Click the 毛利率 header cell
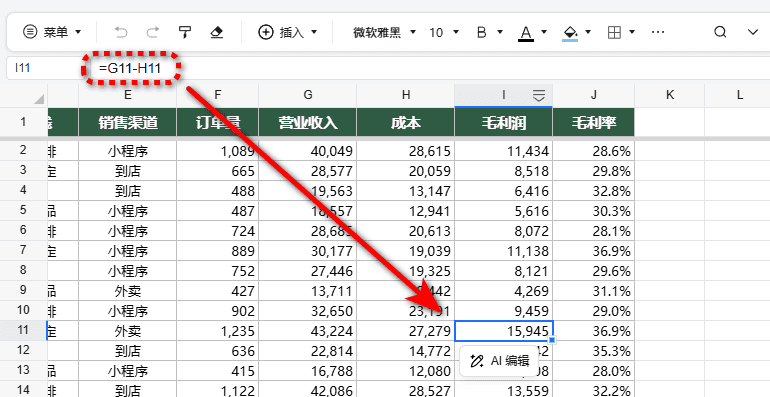770x397 pixels. 594,122
